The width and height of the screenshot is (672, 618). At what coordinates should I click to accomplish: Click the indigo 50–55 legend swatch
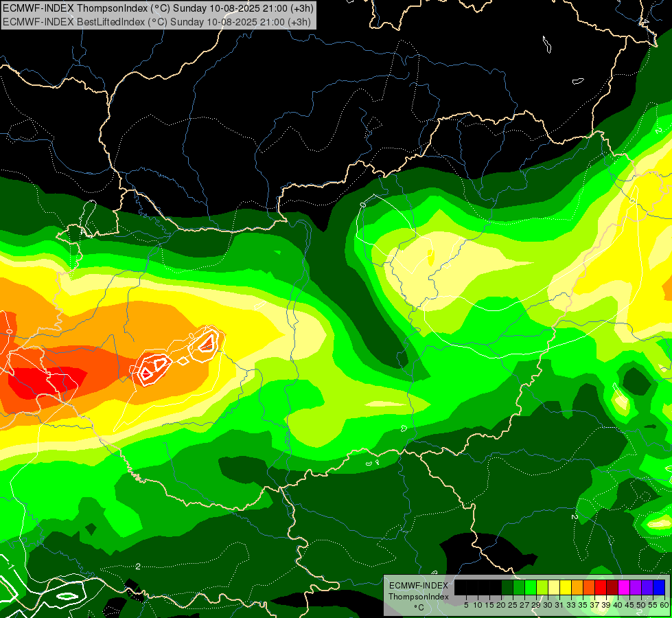[647, 587]
